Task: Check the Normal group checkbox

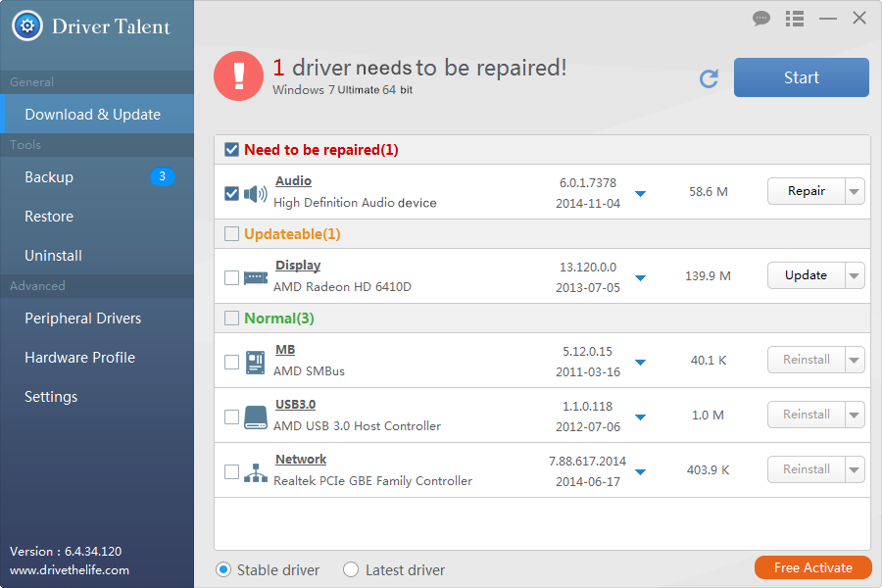Action: click(231, 318)
